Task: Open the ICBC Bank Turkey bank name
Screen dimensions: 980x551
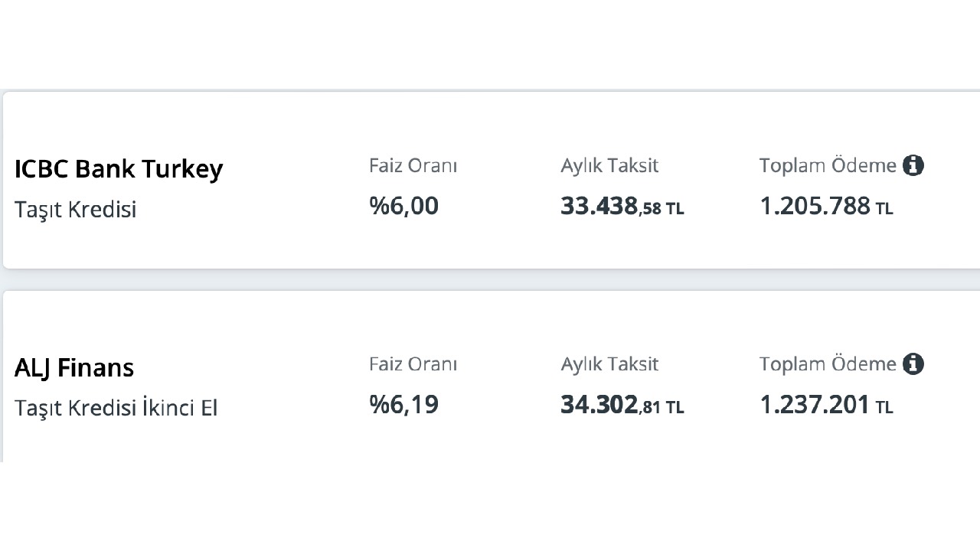Action: coord(119,169)
